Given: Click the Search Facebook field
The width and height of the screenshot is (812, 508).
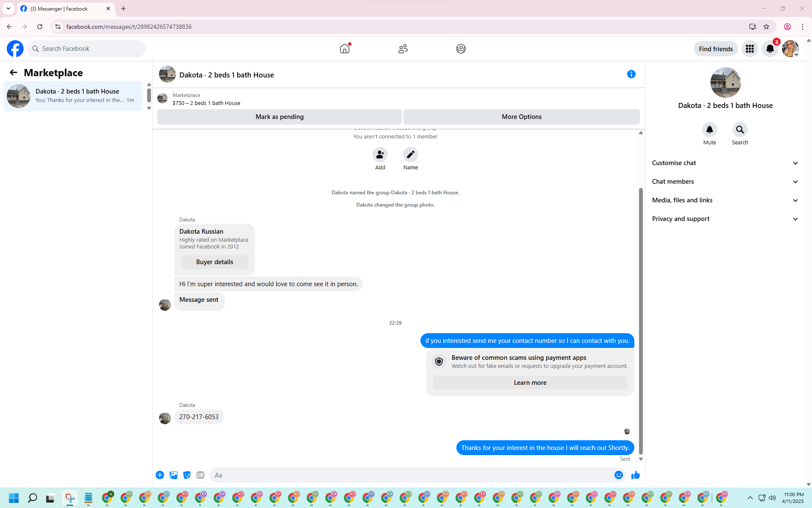Looking at the screenshot, I should tap(87, 49).
